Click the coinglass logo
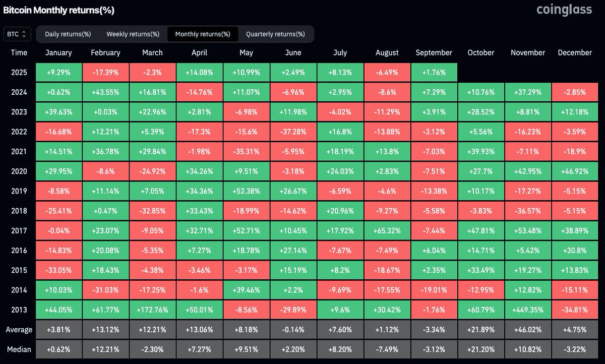605x364 pixels. pyautogui.click(x=564, y=10)
